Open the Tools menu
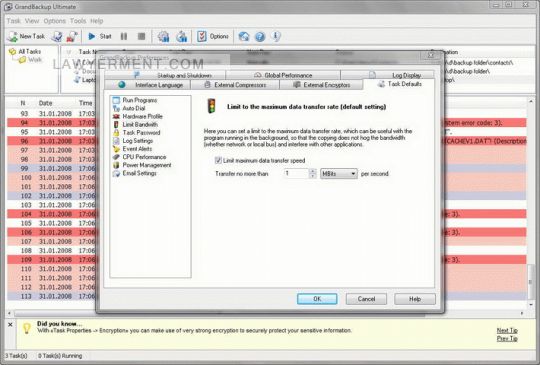Image resolution: width=540 pixels, height=365 pixels. coord(78,21)
